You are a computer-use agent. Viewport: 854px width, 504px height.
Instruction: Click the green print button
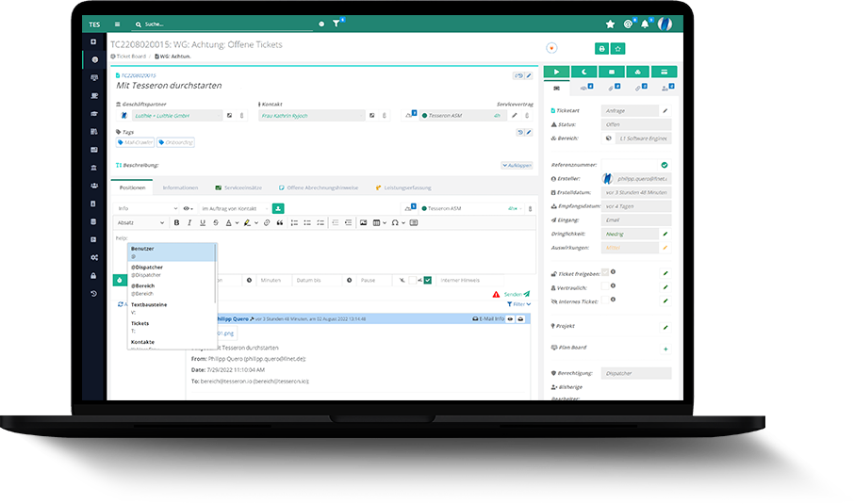[601, 48]
